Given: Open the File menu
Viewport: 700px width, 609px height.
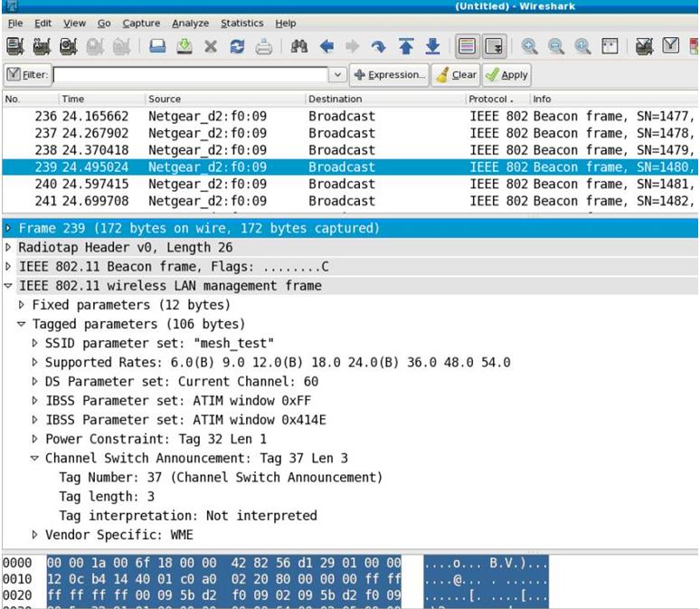Looking at the screenshot, I should pyautogui.click(x=15, y=24).
